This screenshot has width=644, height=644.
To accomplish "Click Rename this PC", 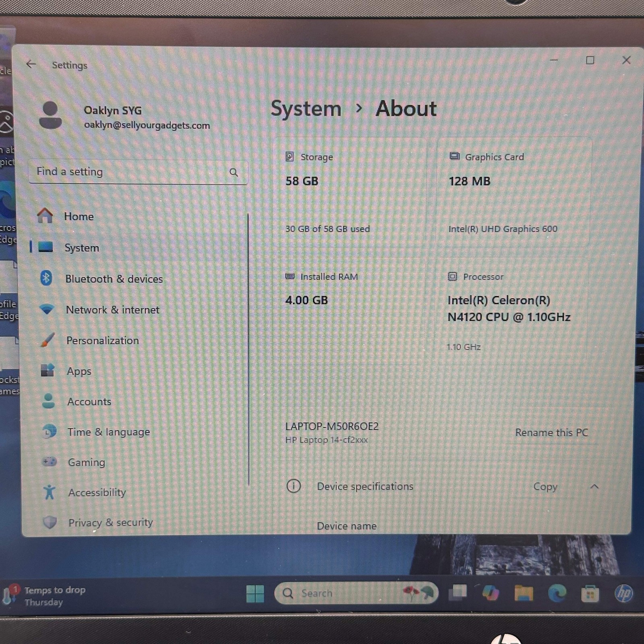I will (x=551, y=433).
